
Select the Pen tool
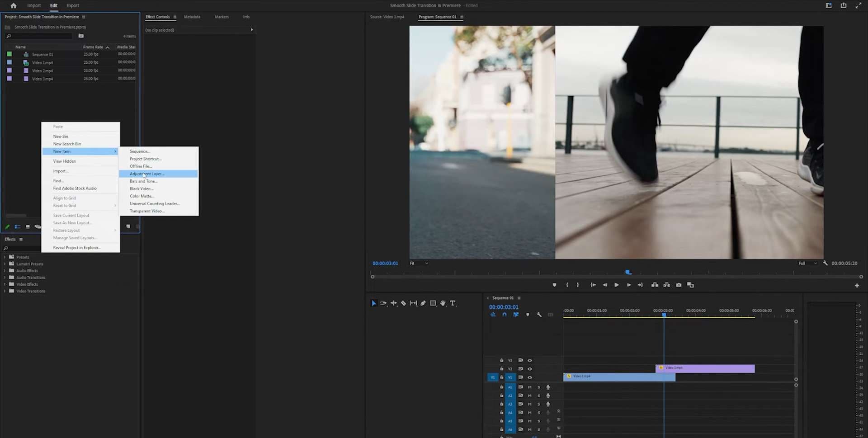pyautogui.click(x=423, y=303)
